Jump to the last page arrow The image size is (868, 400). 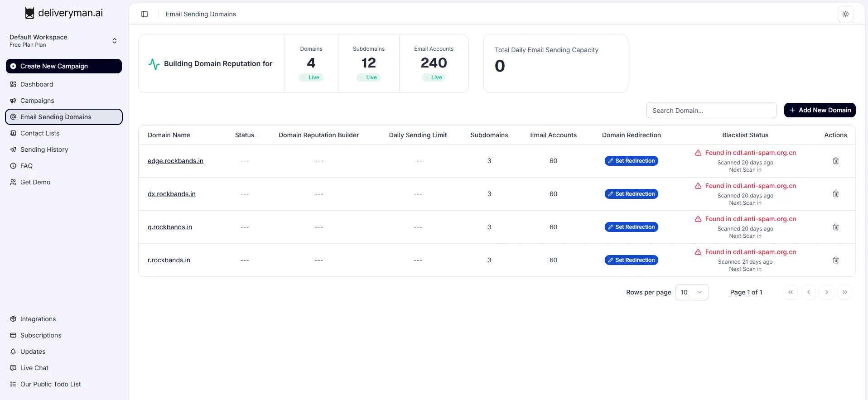(844, 292)
